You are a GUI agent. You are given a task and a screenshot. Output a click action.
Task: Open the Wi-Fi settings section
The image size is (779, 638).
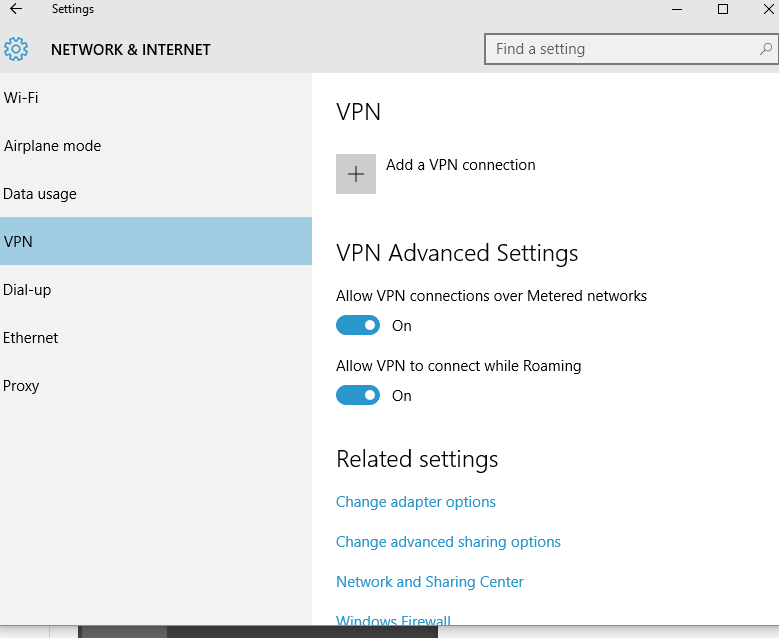pos(22,98)
